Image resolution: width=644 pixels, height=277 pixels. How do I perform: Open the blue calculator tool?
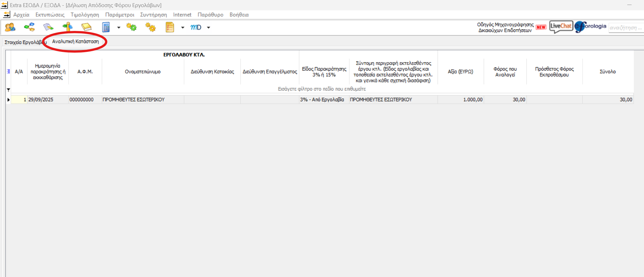click(106, 27)
